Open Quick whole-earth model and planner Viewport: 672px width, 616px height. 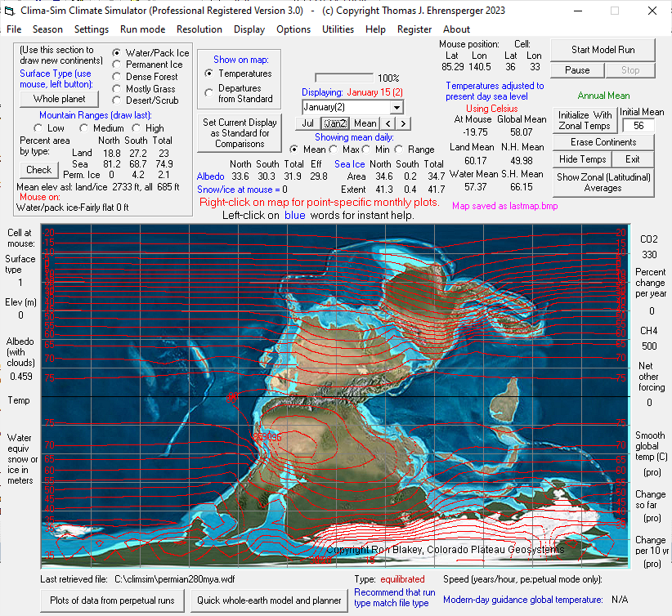(x=269, y=600)
